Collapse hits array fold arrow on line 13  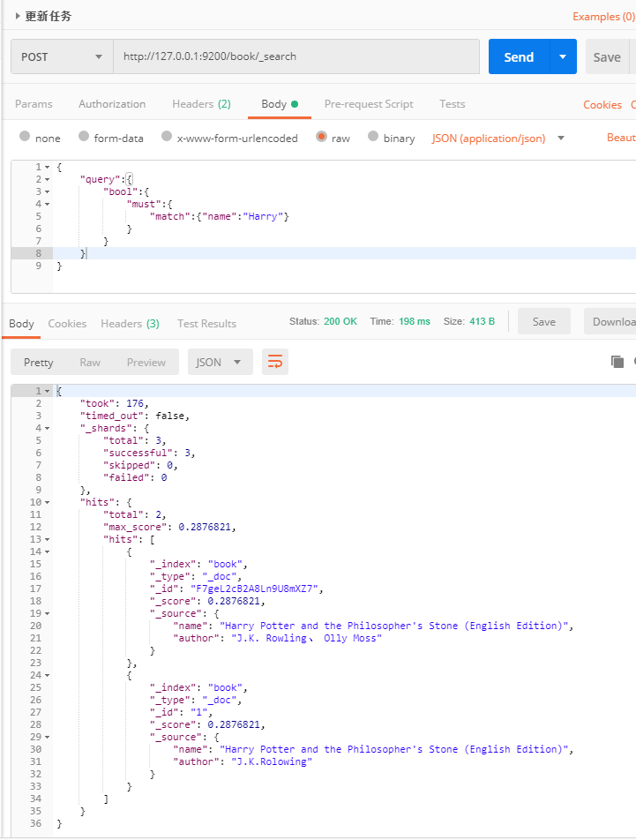click(x=47, y=539)
